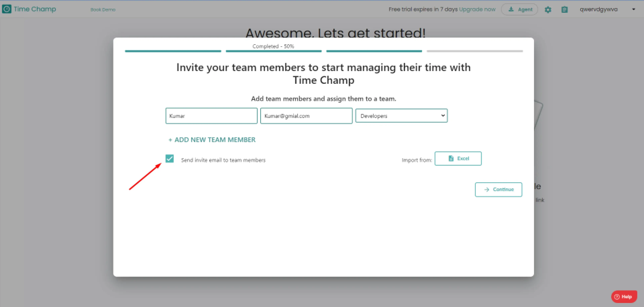Click the first onboarding progress bar segment
Screen dimensions: 644x307
(173, 51)
